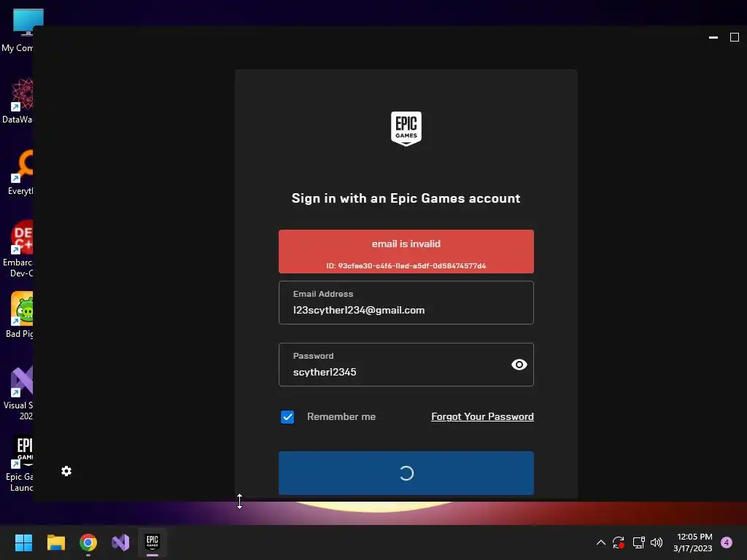Viewport: 747px width, 560px height.
Task: Open the launcher settings gear icon
Action: 66,471
